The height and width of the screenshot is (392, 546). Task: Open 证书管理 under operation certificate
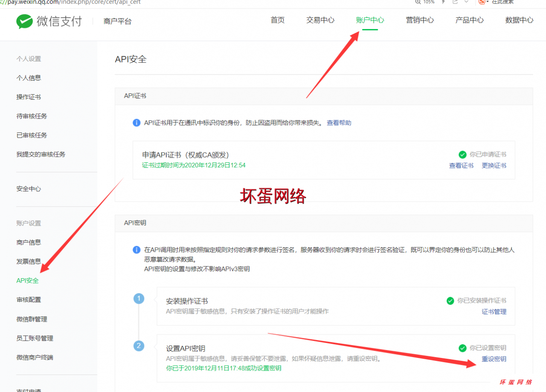pos(495,311)
